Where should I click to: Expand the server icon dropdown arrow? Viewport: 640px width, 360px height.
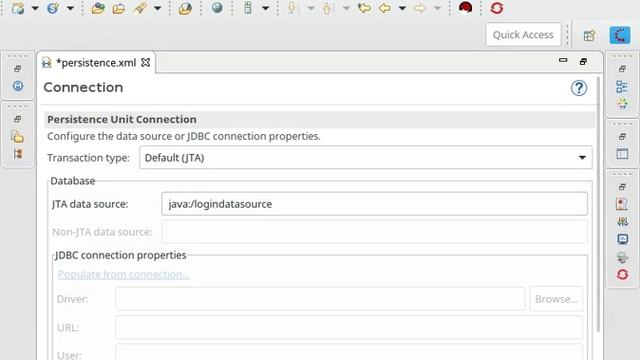(x=265, y=8)
